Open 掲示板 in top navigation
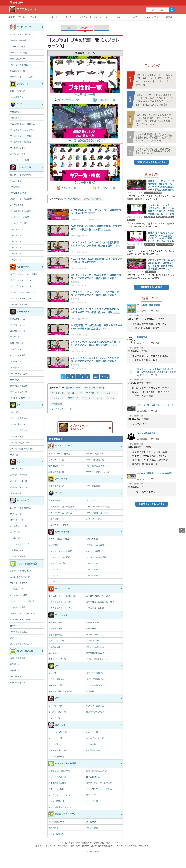The image size is (186, 868). click(169, 17)
